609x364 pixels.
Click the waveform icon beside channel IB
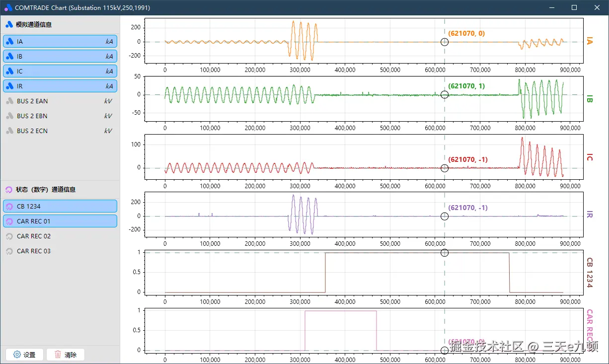[9, 57]
